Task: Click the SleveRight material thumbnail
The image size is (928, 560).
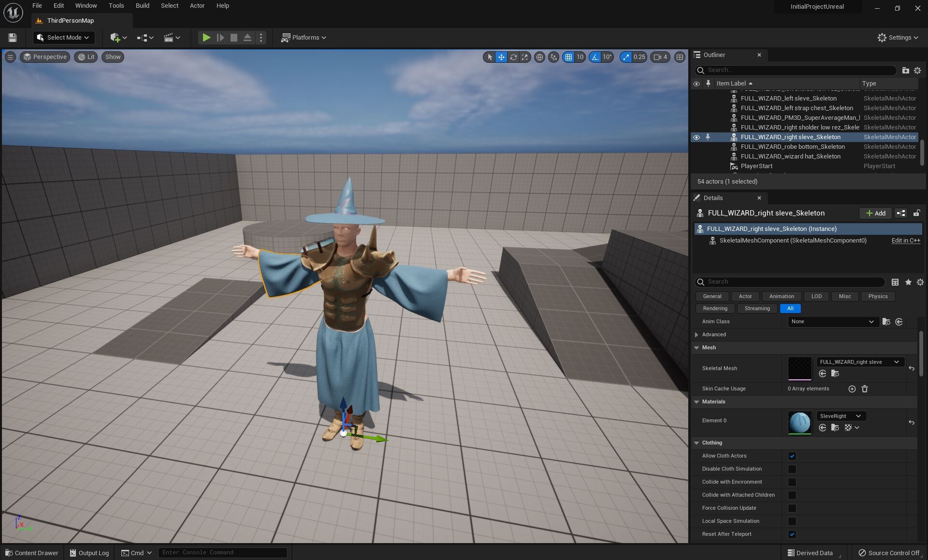Action: coord(799,423)
